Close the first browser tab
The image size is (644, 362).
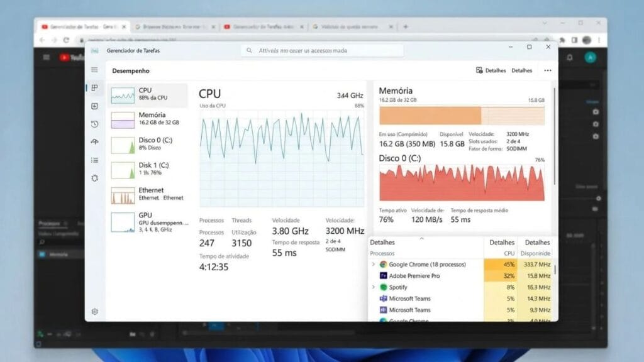124,26
